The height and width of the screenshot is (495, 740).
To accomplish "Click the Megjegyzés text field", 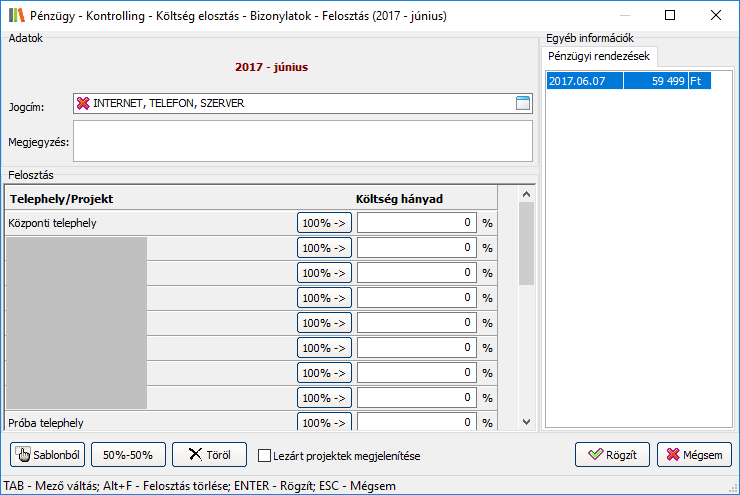I will 302,141.
